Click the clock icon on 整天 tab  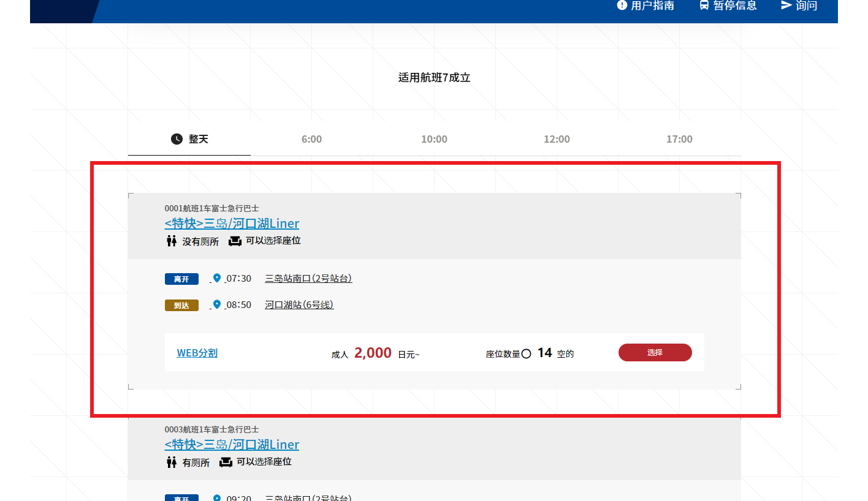(177, 139)
